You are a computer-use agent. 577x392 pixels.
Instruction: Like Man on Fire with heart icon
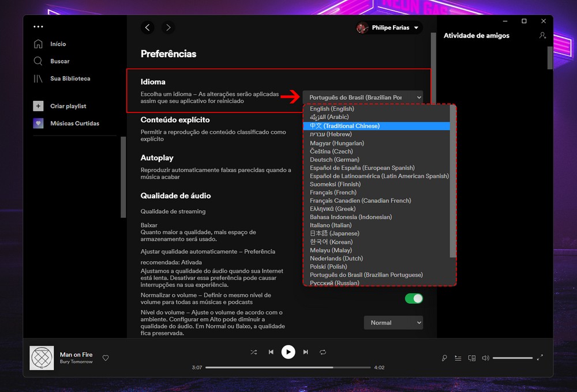[x=106, y=358]
